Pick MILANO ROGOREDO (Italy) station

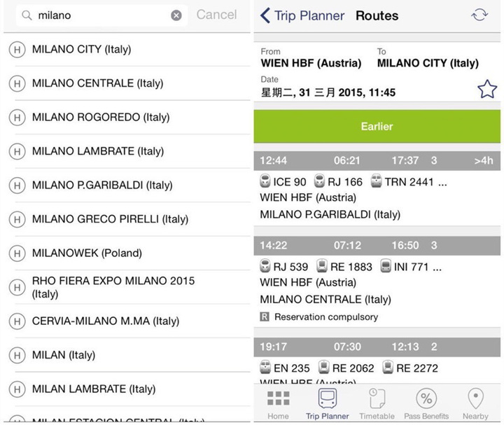101,118
